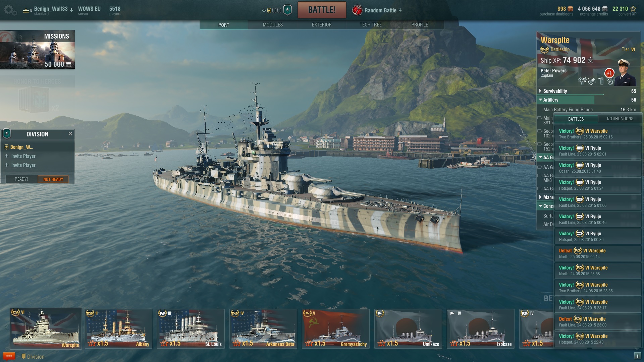
Task: Click the division badge icon beside BATTLE
Action: point(287,10)
